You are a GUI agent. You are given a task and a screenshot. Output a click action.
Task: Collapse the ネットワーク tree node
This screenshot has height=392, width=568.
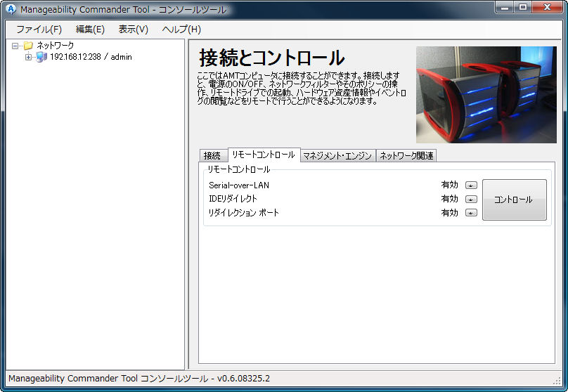pos(15,46)
